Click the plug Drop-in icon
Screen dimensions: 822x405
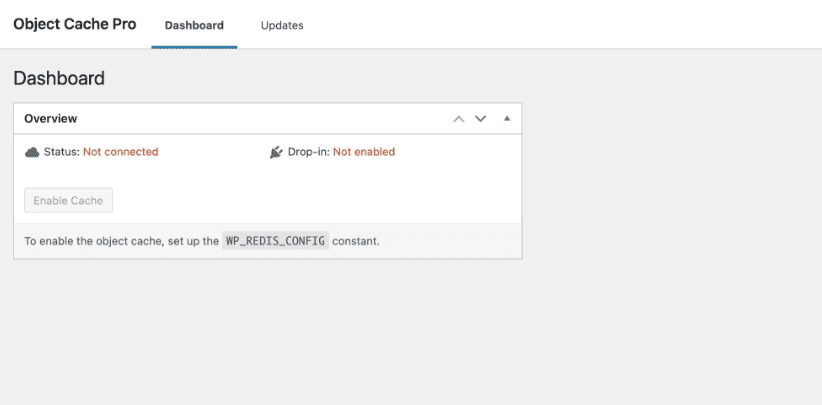click(277, 152)
